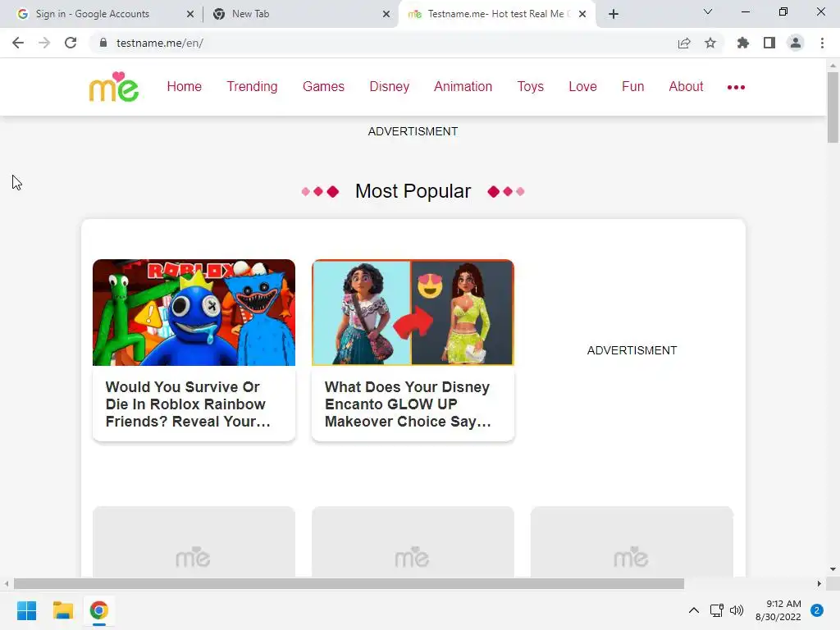This screenshot has height=630, width=840.
Task: Click the 'Most Popular' heading text
Action: pyautogui.click(x=413, y=191)
